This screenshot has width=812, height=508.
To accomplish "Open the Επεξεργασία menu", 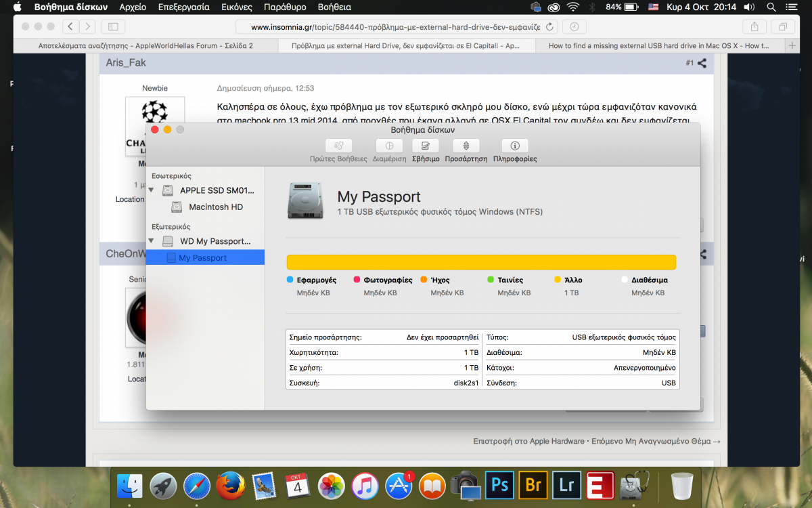I will [183, 7].
